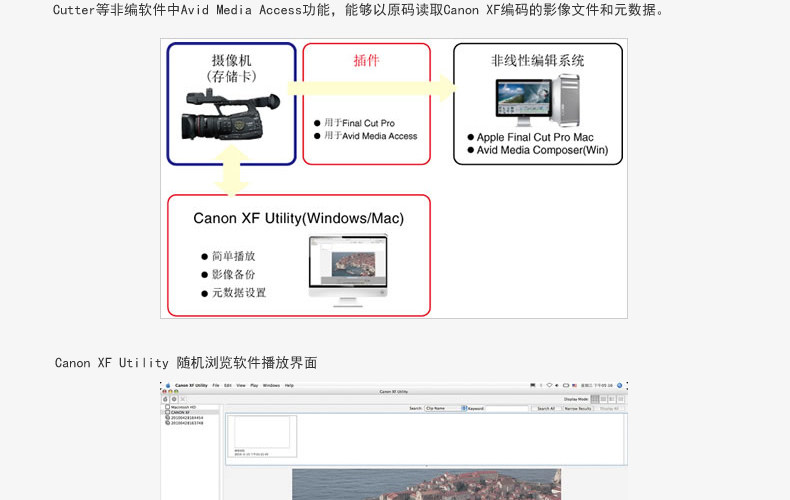Click 'Apple Final Cut Pro Mac' diagram text
The height and width of the screenshot is (500, 790).
pos(535,137)
